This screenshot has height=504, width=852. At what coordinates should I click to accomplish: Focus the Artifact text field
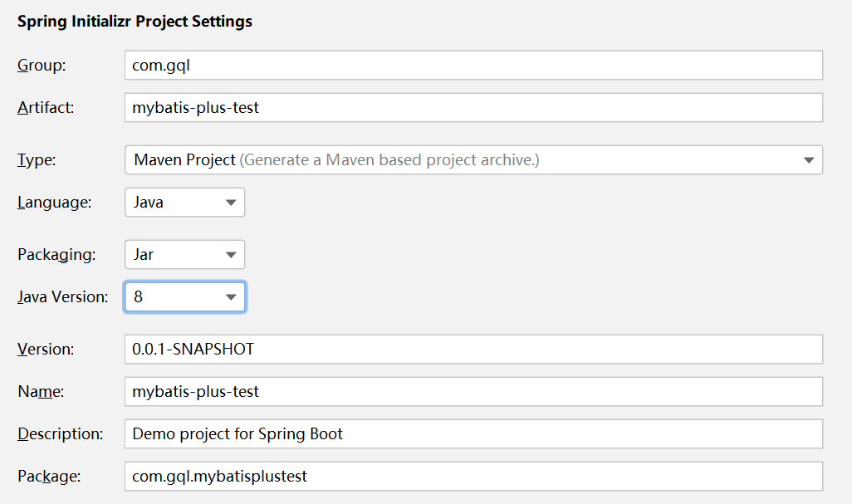[473, 108]
